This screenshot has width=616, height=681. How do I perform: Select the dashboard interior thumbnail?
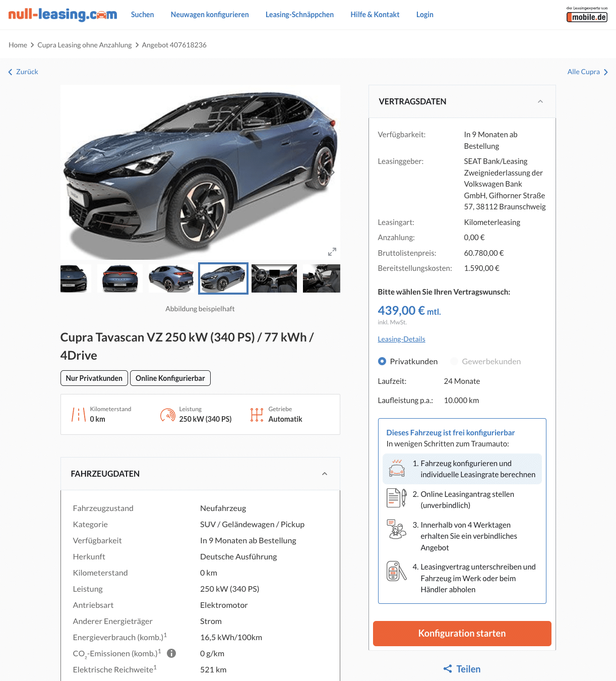pos(274,278)
